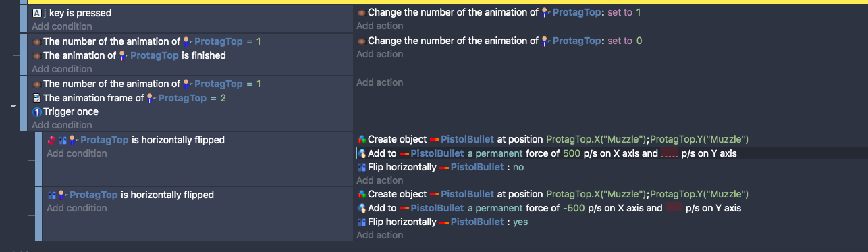This screenshot has height=252, width=868.
Task: Click the red inverted-condition icon on first flipped condition
Action: point(52,141)
